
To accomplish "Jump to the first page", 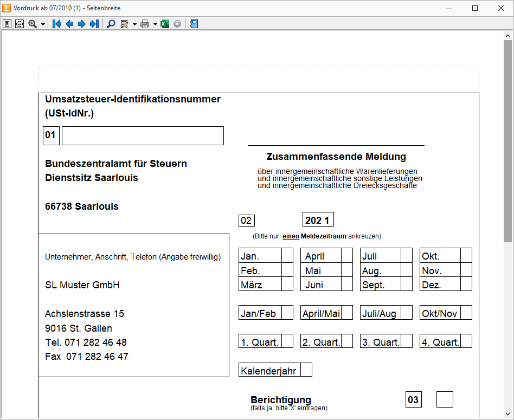I will coord(57,24).
